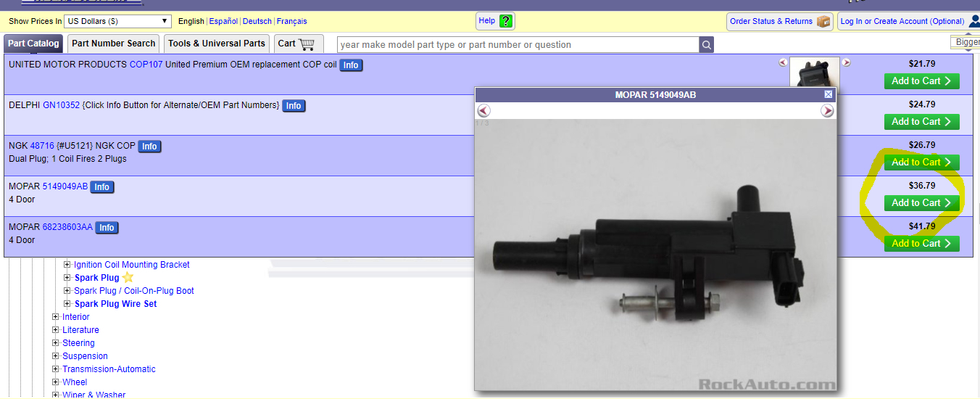Open Spark Plug Wire Set link

[x=115, y=304]
